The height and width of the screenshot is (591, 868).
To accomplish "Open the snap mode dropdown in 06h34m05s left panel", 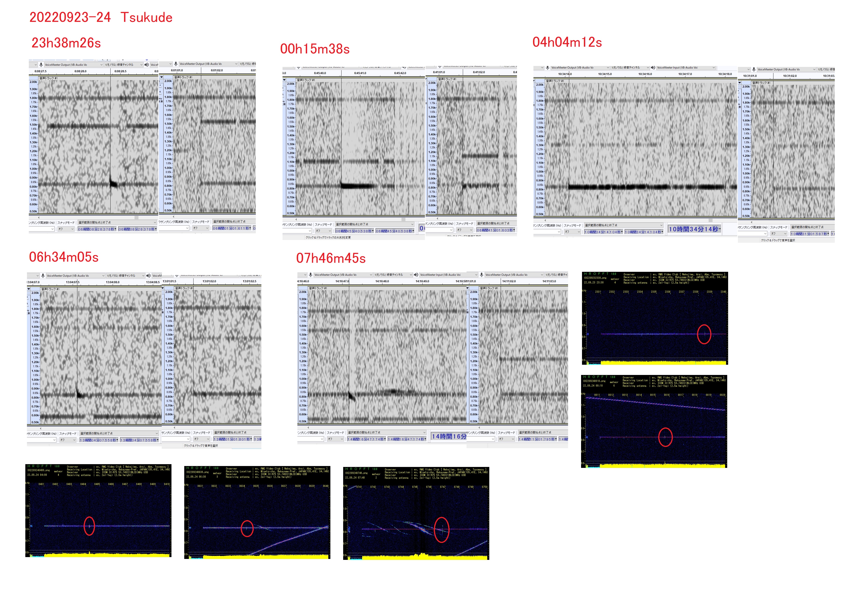I will 74,440.
